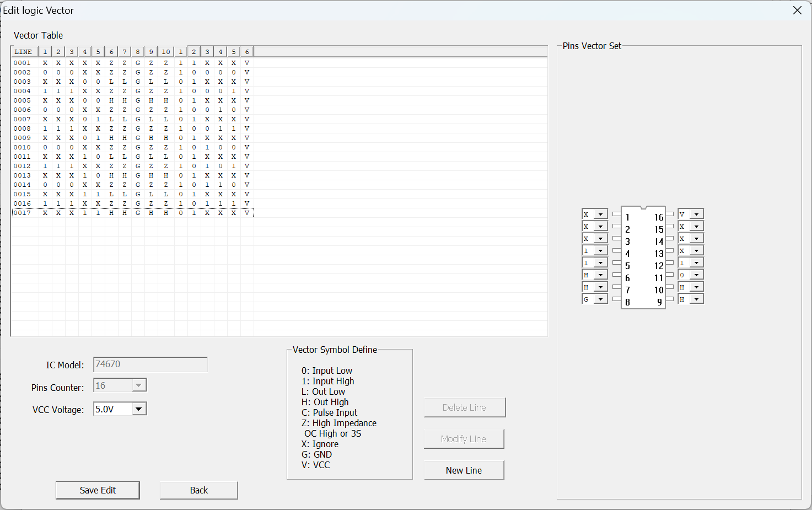This screenshot has height=510, width=812.
Task: Click the IC Model text field
Action: tap(150, 364)
